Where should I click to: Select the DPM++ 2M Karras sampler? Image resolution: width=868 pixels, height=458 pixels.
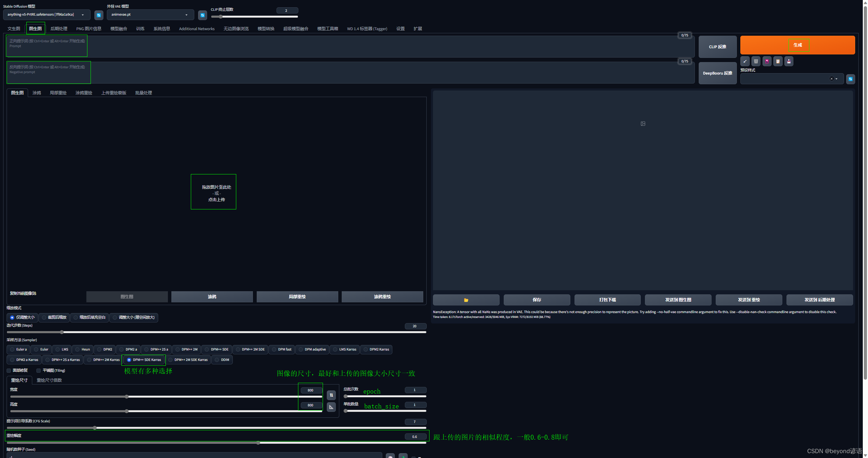tap(103, 360)
